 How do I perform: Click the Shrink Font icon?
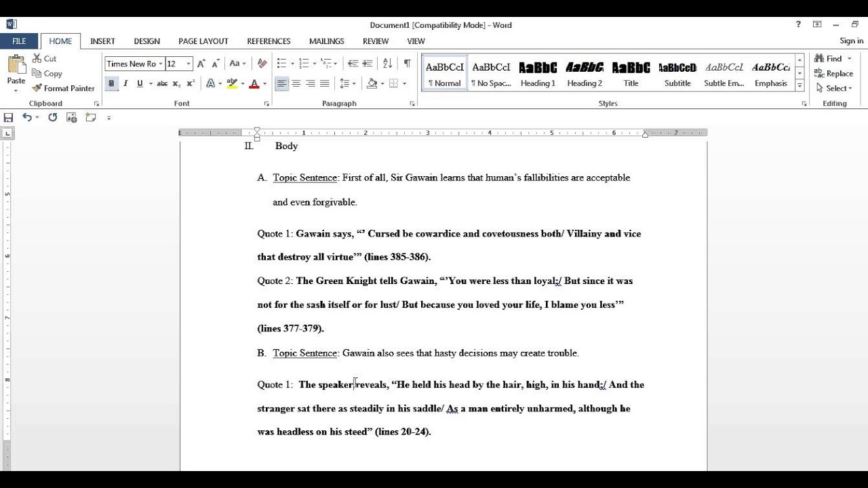click(x=216, y=64)
